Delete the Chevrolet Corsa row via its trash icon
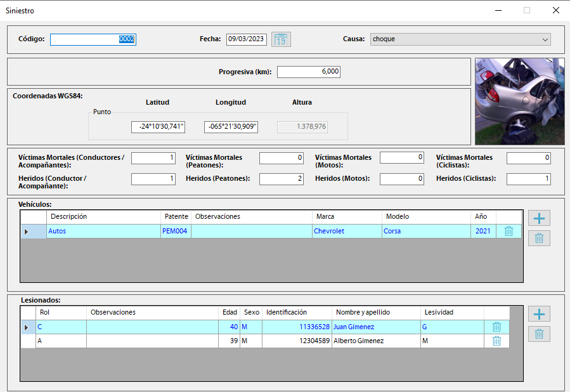 pos(508,232)
